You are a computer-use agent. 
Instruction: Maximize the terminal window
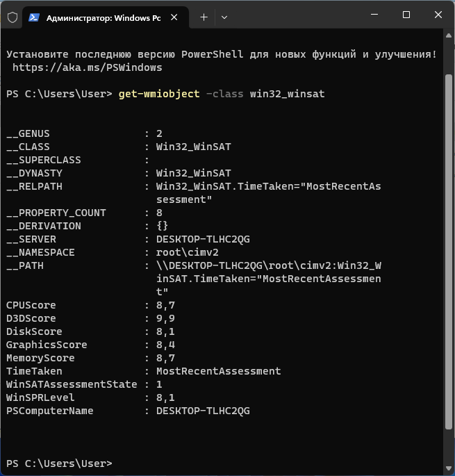point(406,15)
